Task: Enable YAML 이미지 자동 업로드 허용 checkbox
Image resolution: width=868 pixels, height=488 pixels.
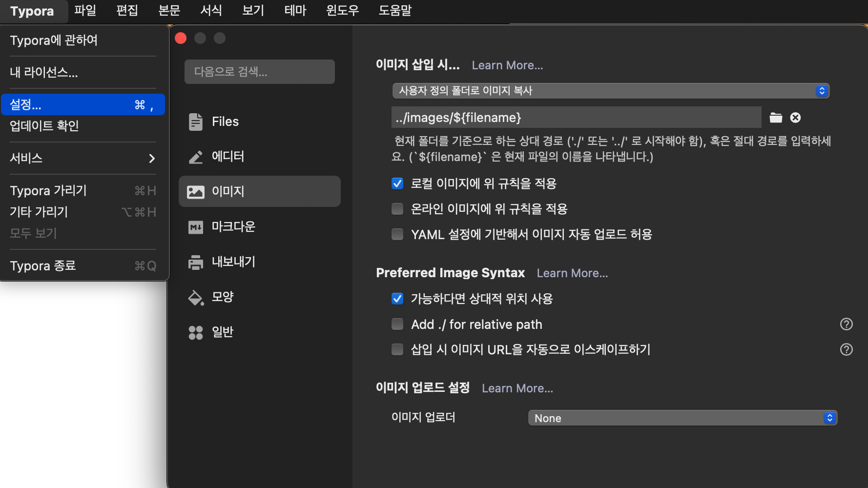Action: [397, 234]
